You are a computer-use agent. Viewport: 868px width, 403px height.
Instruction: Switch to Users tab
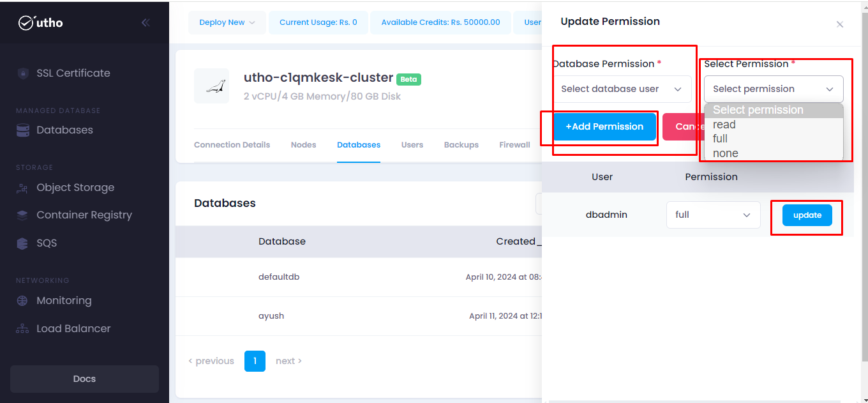[x=412, y=145]
